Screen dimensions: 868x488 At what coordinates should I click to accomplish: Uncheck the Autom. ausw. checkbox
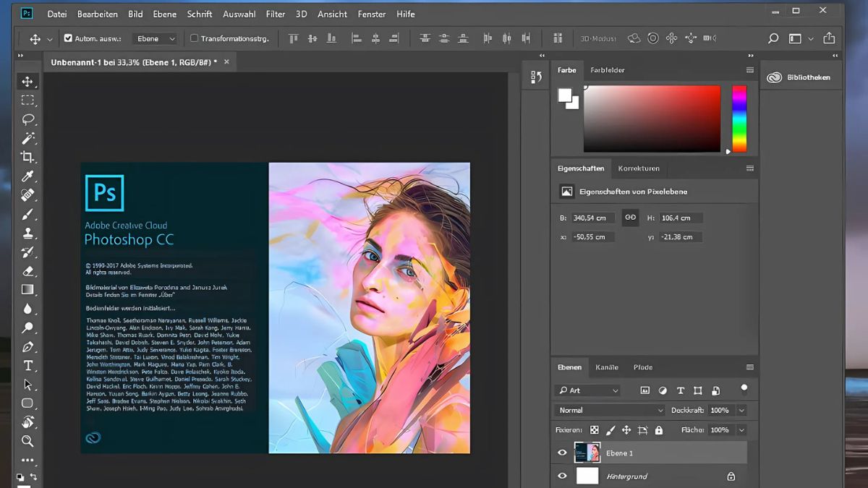click(68, 38)
